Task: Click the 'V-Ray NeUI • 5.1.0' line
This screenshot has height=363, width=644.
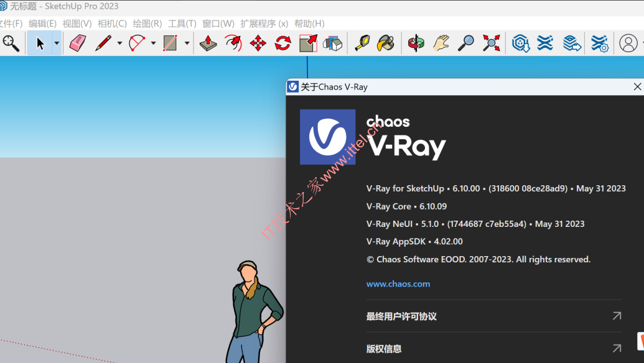Action: [475, 224]
